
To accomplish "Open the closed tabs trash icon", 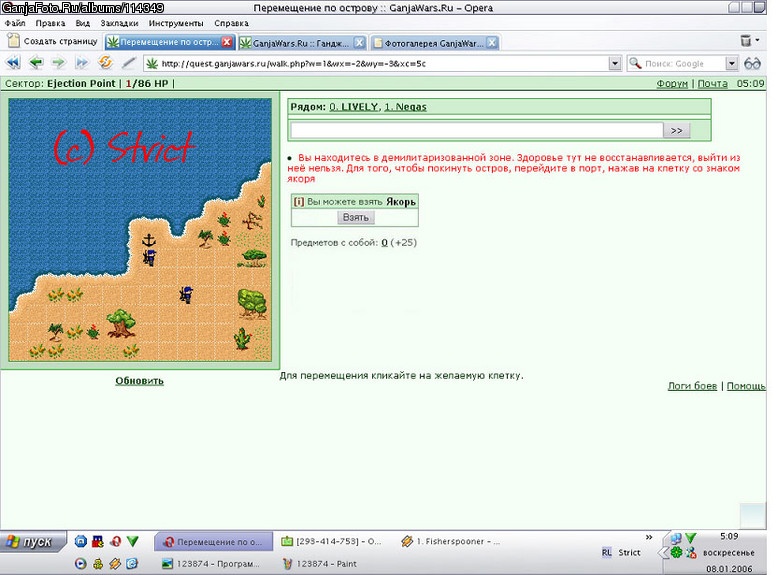I will (x=746, y=41).
